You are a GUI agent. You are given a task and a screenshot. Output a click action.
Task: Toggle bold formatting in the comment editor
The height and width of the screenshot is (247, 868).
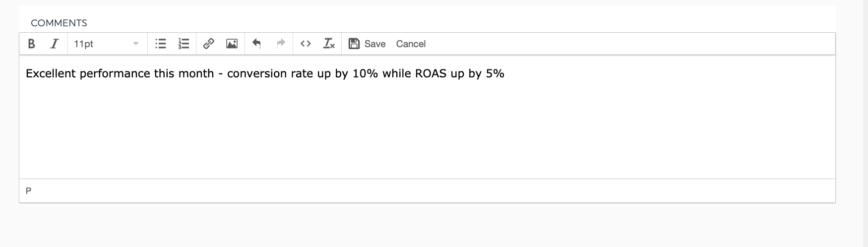tap(31, 44)
